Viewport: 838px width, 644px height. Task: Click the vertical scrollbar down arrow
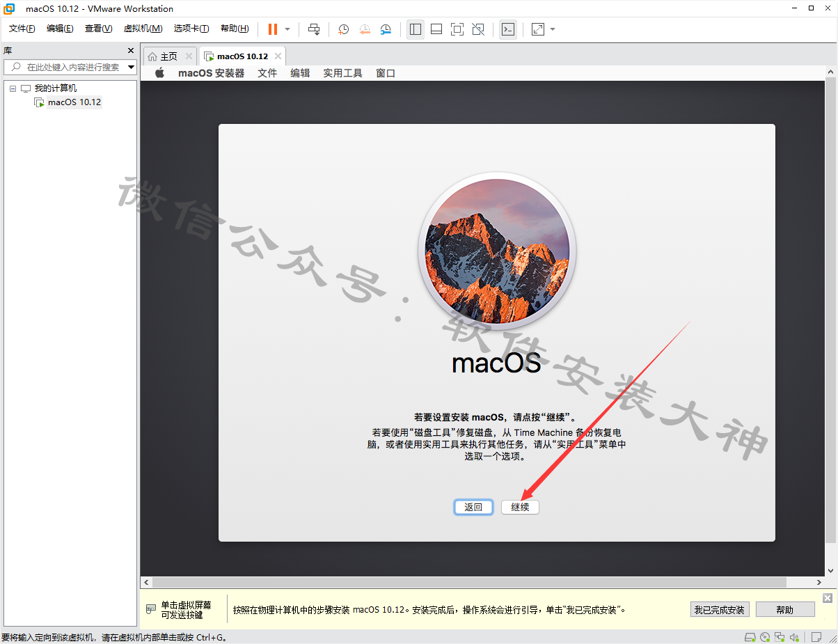832,571
